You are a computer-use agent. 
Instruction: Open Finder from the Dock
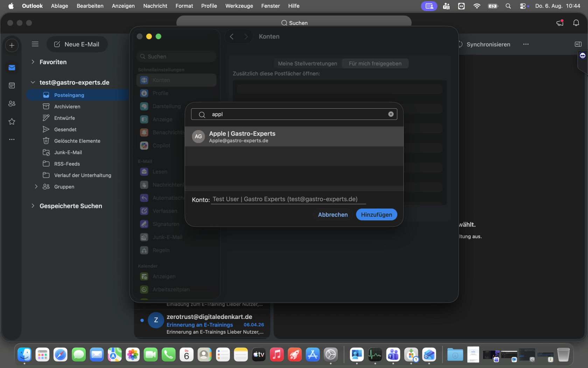click(24, 355)
